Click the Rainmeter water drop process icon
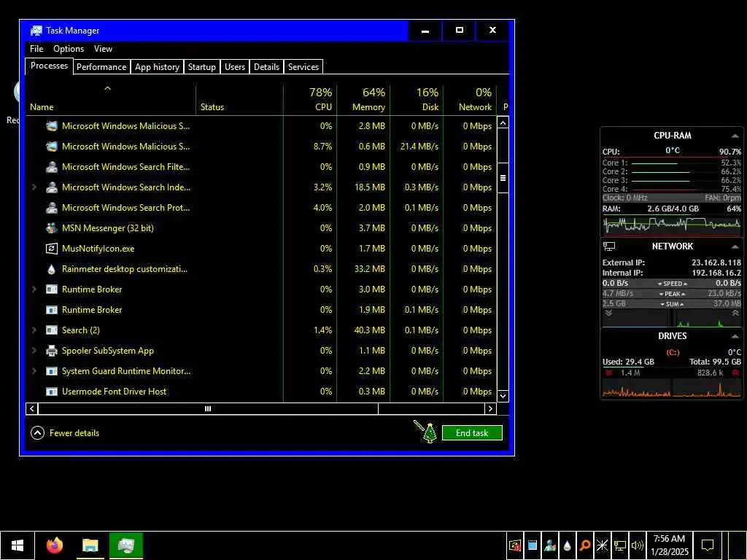This screenshot has height=560, width=747. [52, 269]
